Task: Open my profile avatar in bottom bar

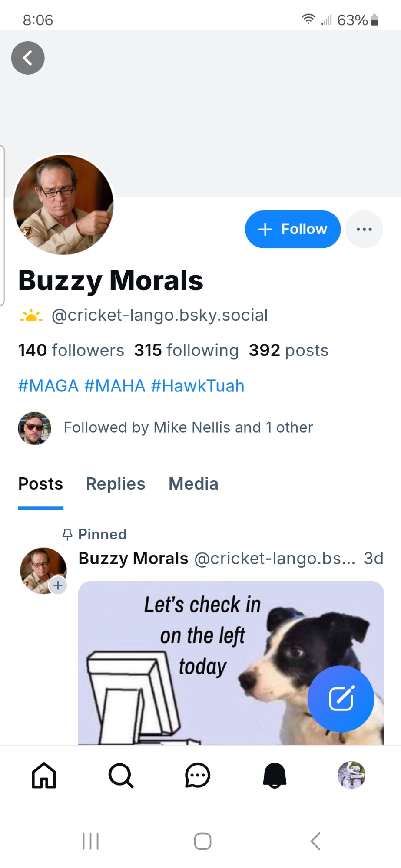Action: pyautogui.click(x=351, y=775)
